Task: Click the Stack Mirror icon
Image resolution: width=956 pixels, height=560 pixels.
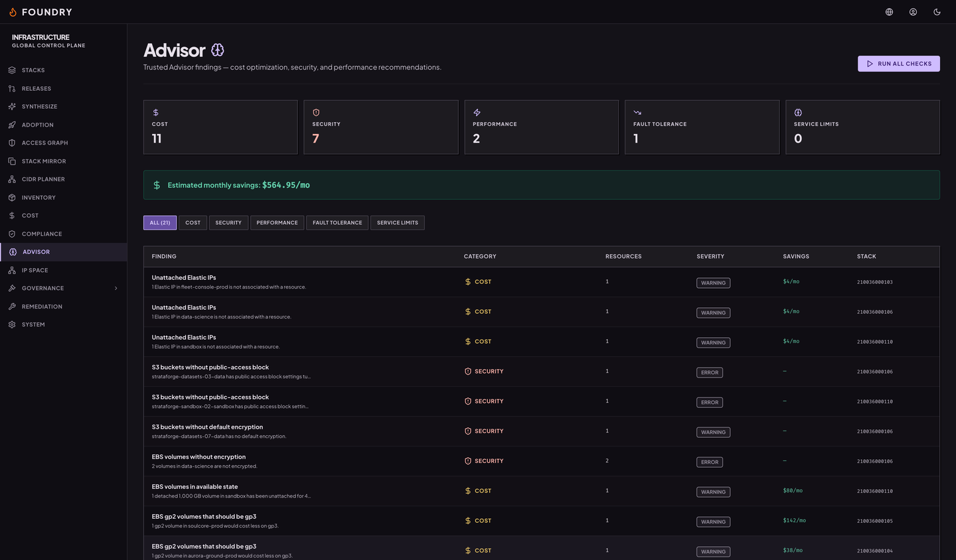Action: [12, 161]
